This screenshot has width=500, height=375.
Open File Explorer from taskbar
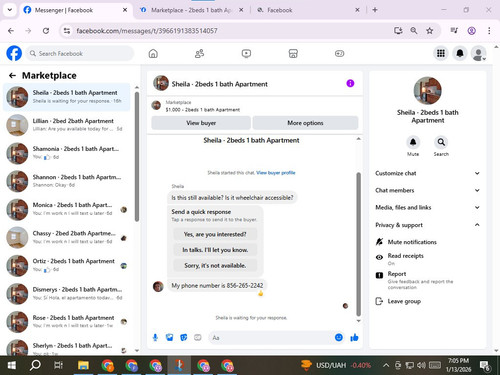point(83,366)
